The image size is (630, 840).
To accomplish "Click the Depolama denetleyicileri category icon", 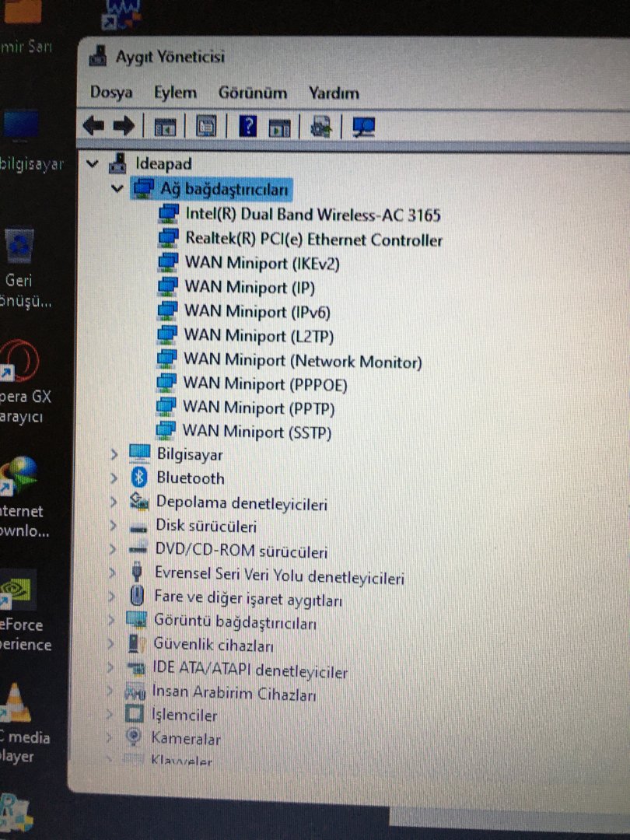I will pos(139,502).
